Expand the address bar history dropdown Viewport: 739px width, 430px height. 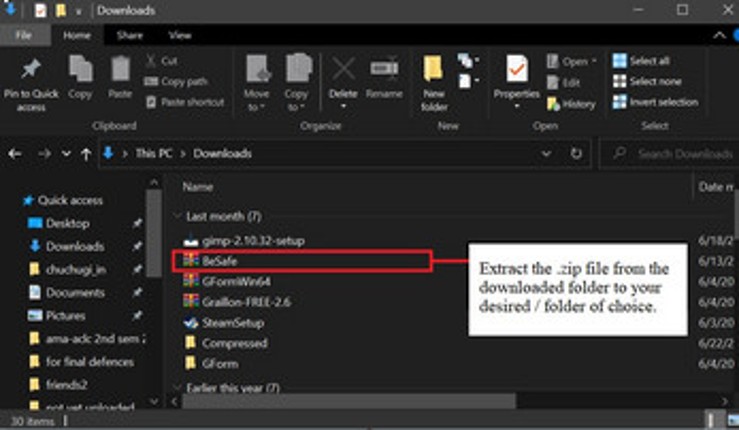546,154
